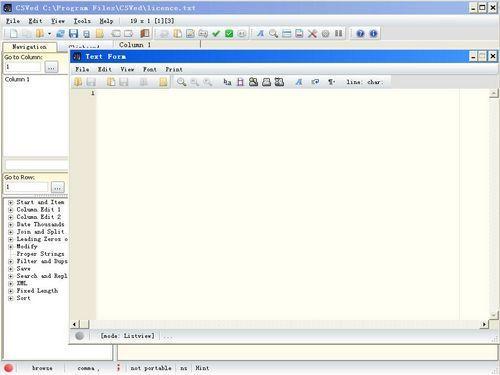Expand the 'Start and Item' tree node
Image resolution: width=500 pixels, height=375 pixels.
10,202
